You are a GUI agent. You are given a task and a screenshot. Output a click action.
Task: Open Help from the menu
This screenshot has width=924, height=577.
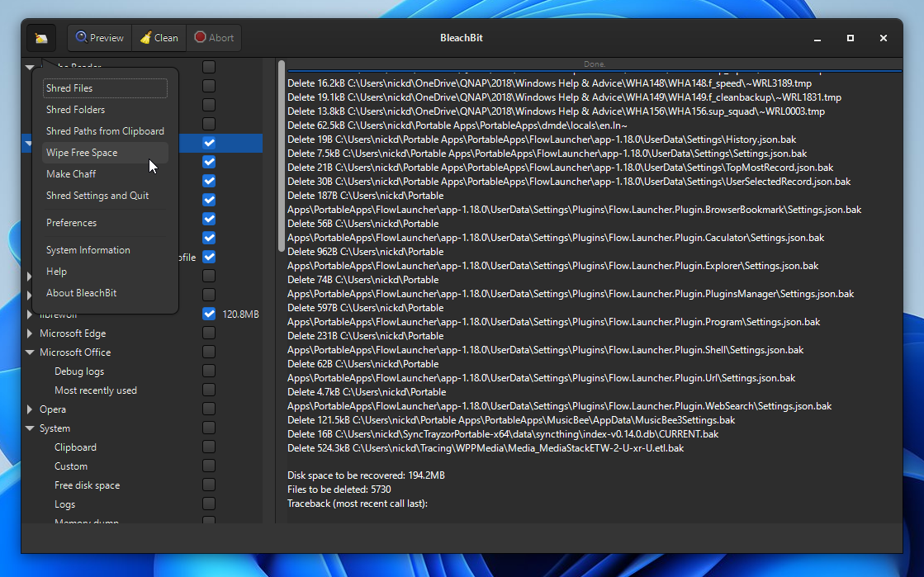[56, 271]
